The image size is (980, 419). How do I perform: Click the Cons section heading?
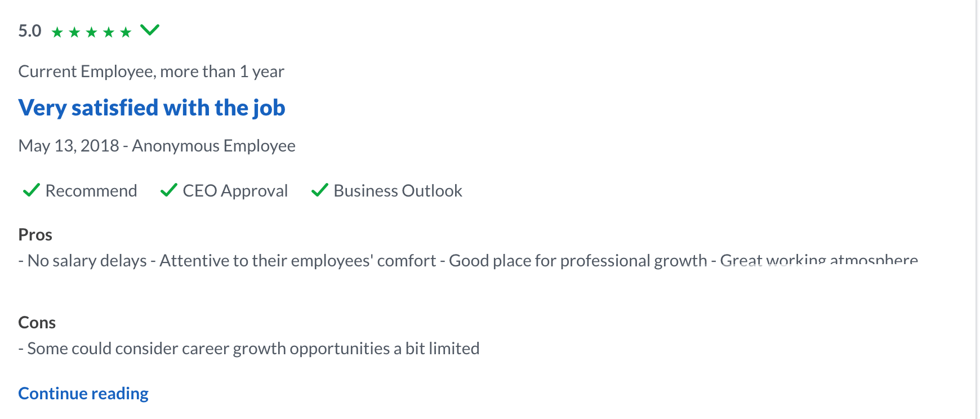[x=37, y=323]
